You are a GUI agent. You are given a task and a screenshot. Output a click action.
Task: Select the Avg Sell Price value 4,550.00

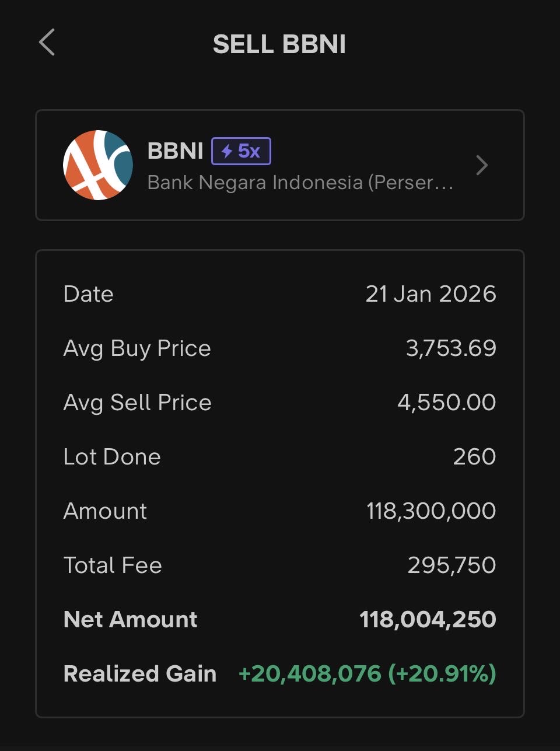tap(447, 402)
